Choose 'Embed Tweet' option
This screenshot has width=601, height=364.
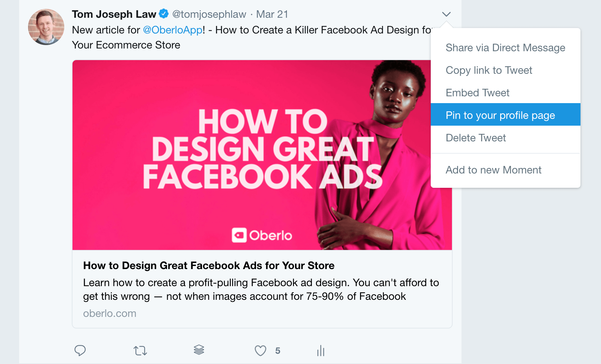click(477, 93)
